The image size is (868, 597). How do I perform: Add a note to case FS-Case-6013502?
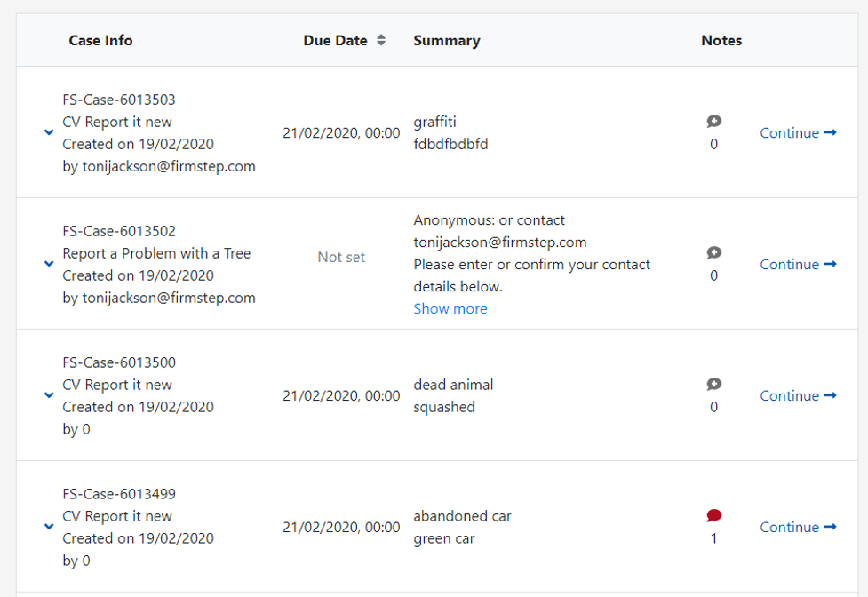tap(714, 253)
